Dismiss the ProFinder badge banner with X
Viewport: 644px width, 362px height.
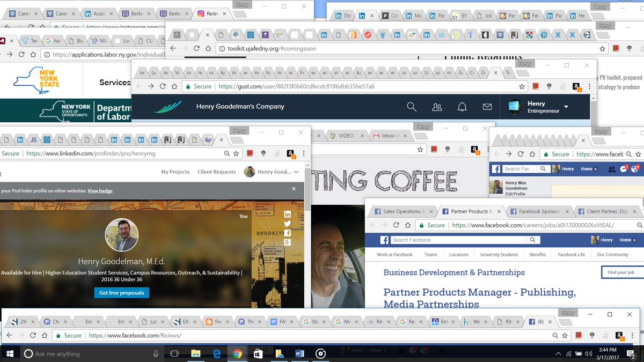coord(294,189)
